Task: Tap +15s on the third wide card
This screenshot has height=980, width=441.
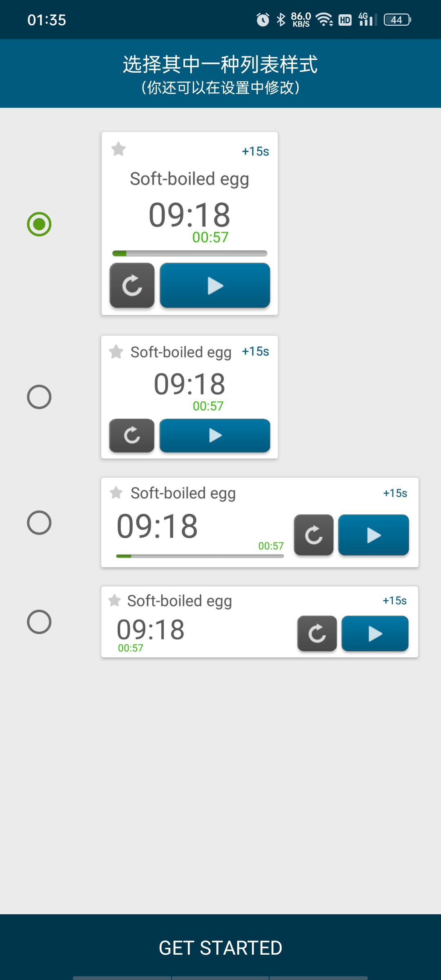Action: pos(395,493)
